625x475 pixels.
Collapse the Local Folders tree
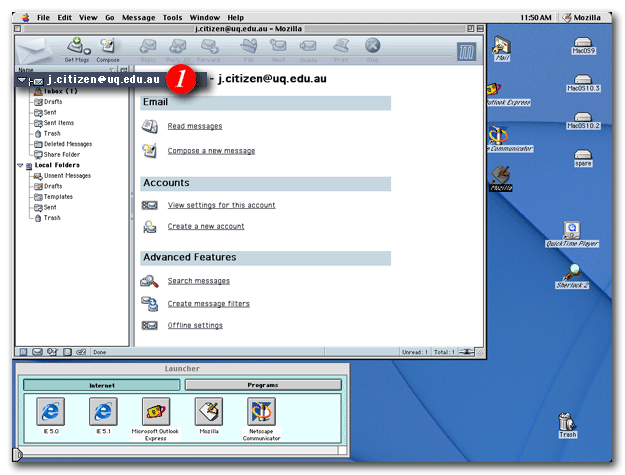point(19,165)
